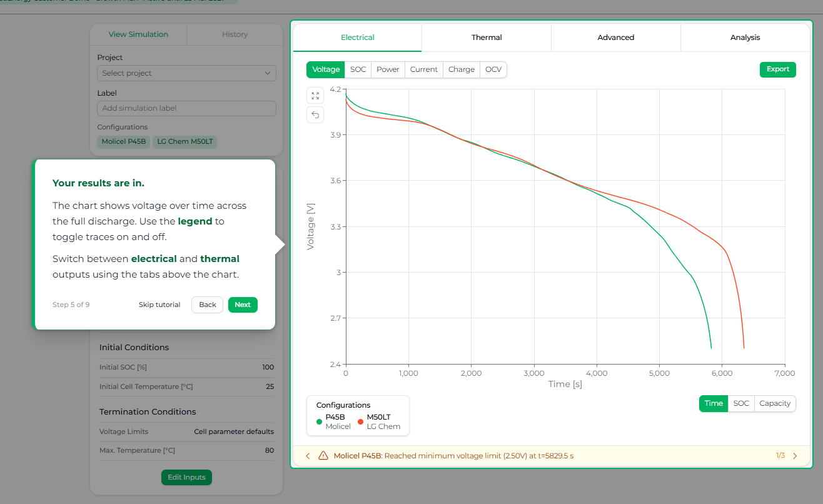The width and height of the screenshot is (823, 504).
Task: Click Next in the tutorial
Action: (x=243, y=305)
